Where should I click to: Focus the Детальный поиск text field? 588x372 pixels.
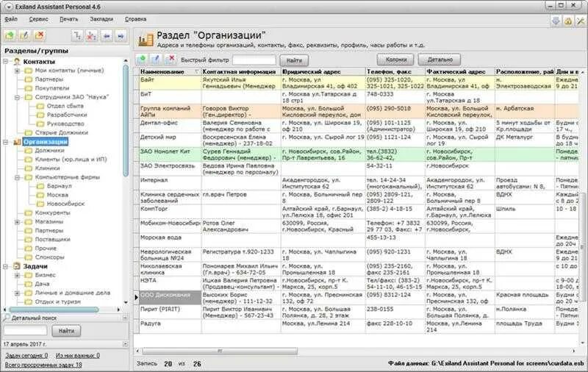[x=25, y=330]
